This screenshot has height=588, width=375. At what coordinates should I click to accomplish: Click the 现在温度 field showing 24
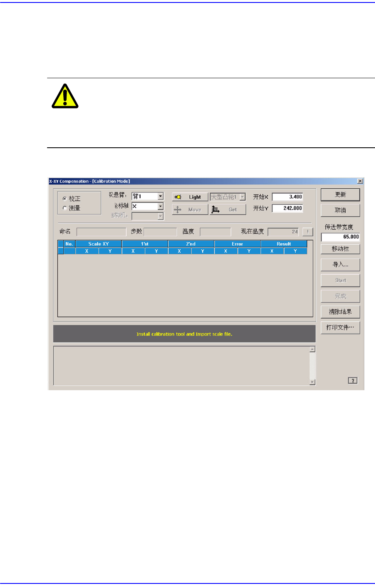(x=284, y=232)
